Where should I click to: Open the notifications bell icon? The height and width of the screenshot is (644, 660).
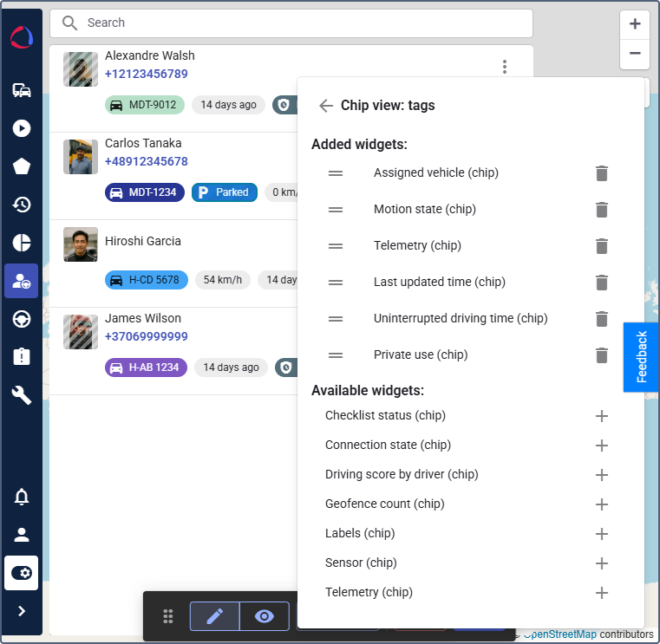[x=22, y=497]
